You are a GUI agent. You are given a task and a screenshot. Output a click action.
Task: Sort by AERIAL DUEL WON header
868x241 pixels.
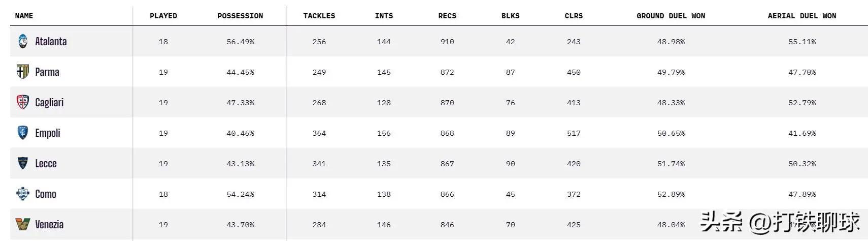point(802,16)
